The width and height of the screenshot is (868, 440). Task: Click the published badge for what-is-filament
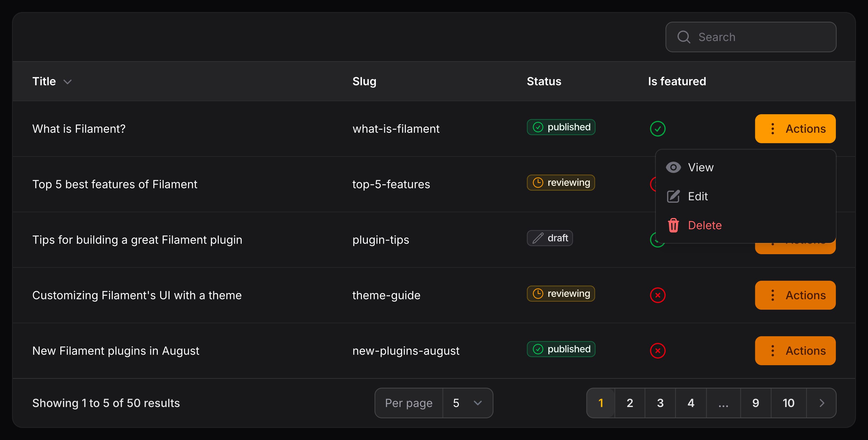pyautogui.click(x=561, y=127)
